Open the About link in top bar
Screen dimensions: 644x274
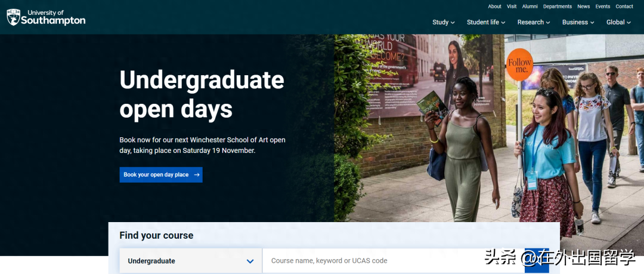494,7
